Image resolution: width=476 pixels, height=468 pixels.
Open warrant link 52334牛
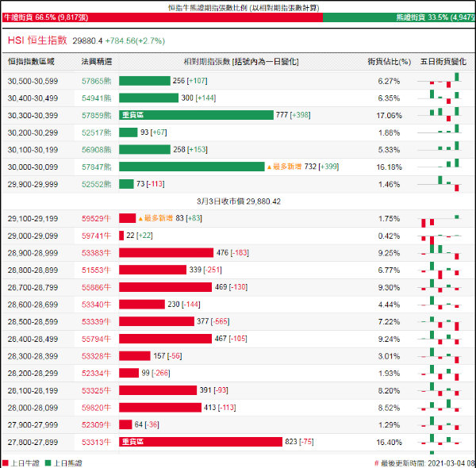click(97, 374)
